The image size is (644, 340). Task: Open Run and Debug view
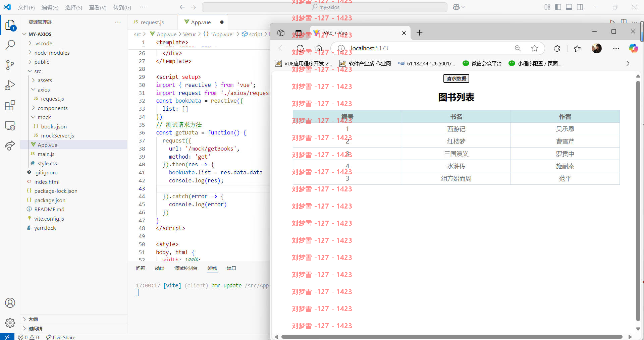tap(10, 85)
